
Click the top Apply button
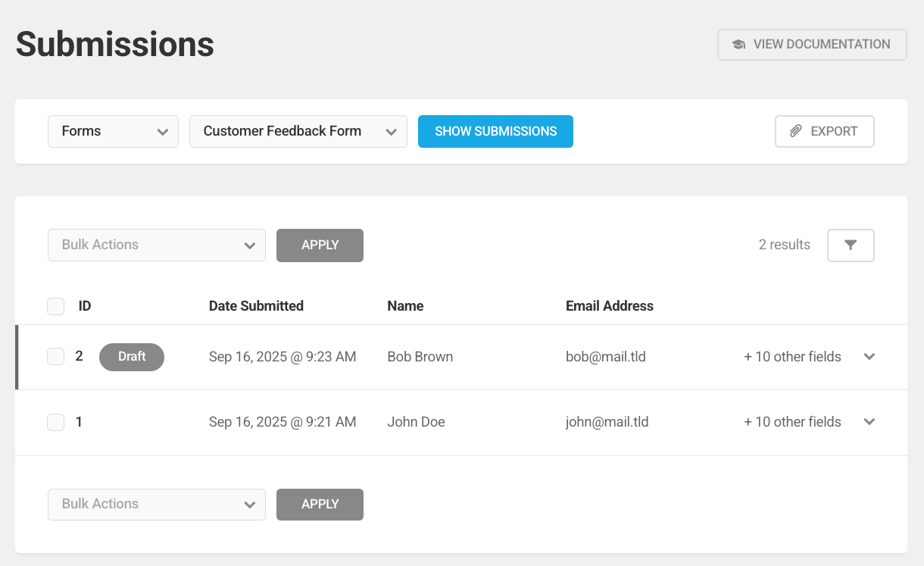(x=320, y=245)
